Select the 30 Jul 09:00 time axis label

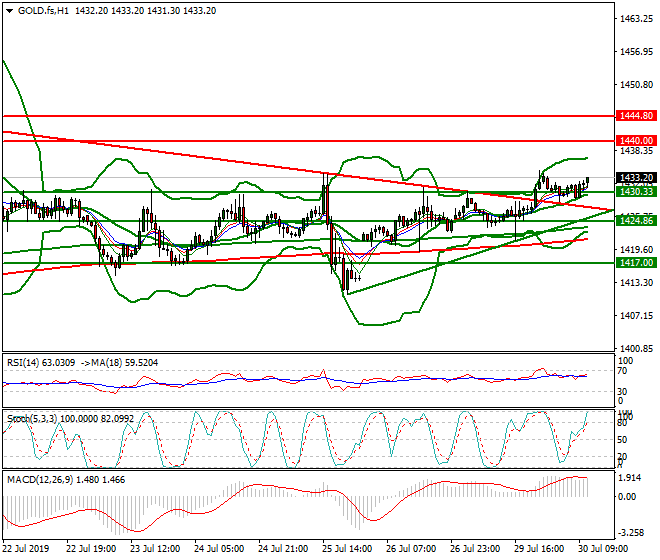point(603,549)
